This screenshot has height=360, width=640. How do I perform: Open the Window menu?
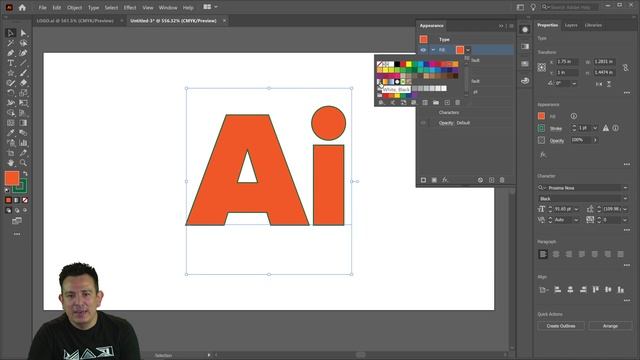(x=168, y=7)
